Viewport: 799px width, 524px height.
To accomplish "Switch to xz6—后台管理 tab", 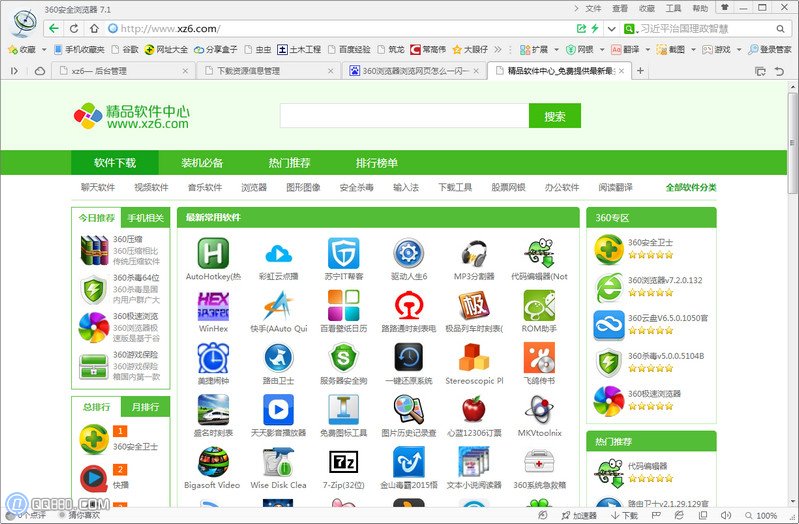I will coord(124,71).
